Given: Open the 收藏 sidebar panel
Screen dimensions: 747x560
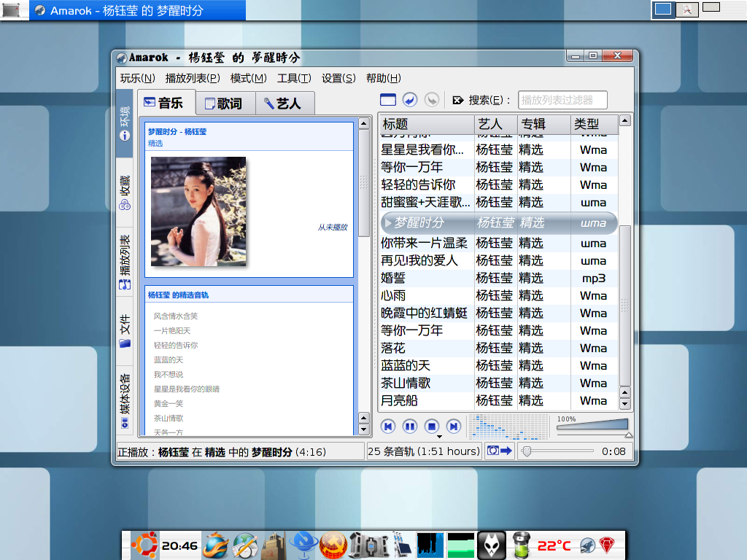Looking at the screenshot, I should point(124,192).
